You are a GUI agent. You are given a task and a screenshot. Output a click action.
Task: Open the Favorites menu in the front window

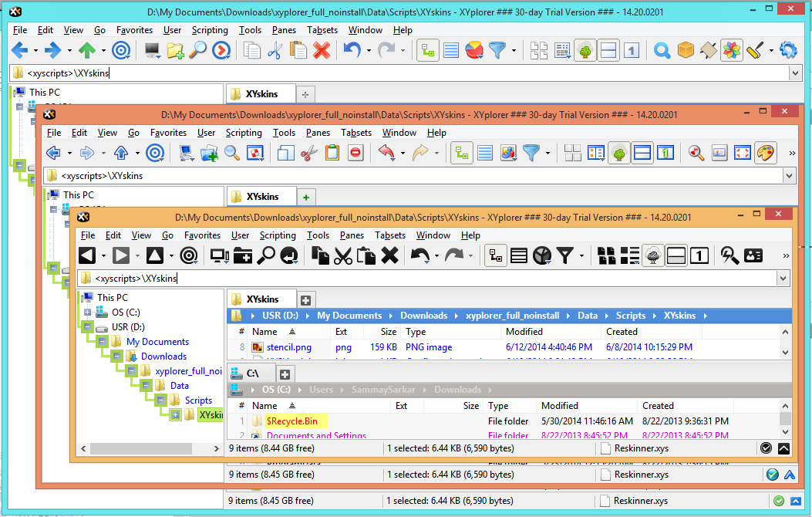202,235
